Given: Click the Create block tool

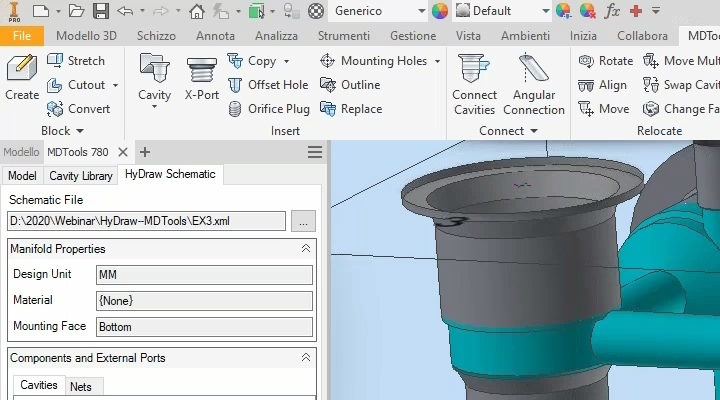Looking at the screenshot, I should 22,78.
